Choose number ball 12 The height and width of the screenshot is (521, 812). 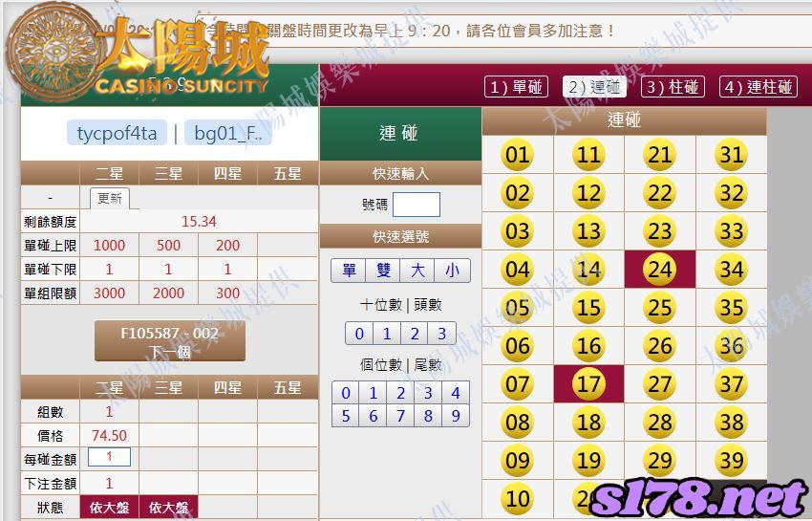click(x=588, y=193)
